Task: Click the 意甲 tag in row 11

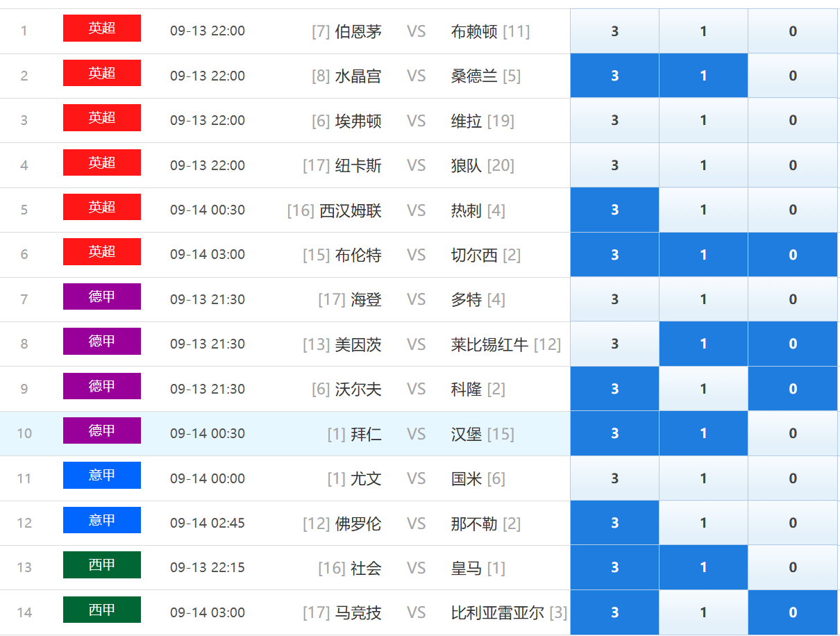Action: coord(102,475)
